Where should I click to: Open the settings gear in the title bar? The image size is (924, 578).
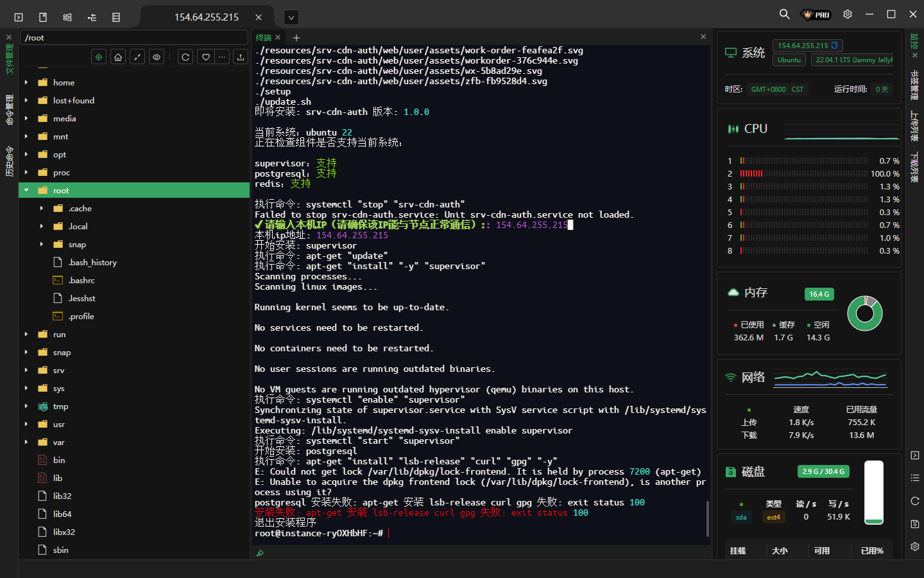(848, 14)
